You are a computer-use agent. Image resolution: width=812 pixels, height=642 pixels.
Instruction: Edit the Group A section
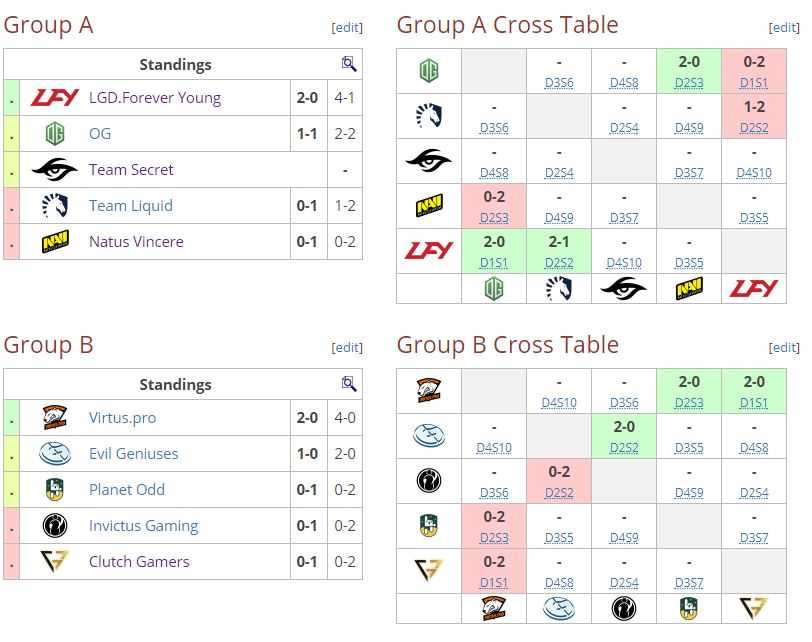[x=347, y=28]
